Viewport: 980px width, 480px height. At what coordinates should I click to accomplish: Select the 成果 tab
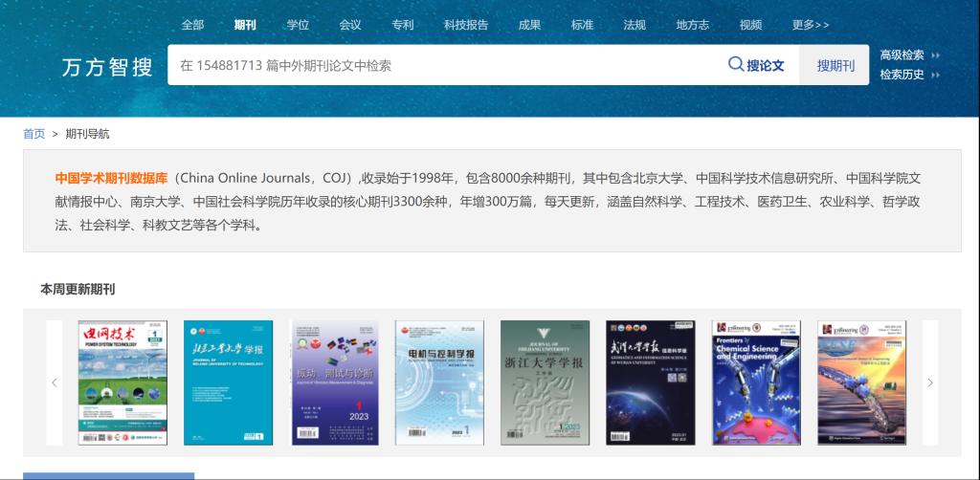[x=529, y=25]
